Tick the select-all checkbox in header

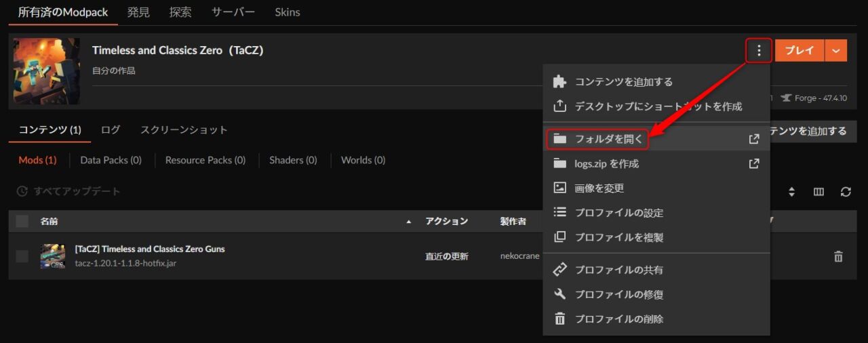pos(22,221)
